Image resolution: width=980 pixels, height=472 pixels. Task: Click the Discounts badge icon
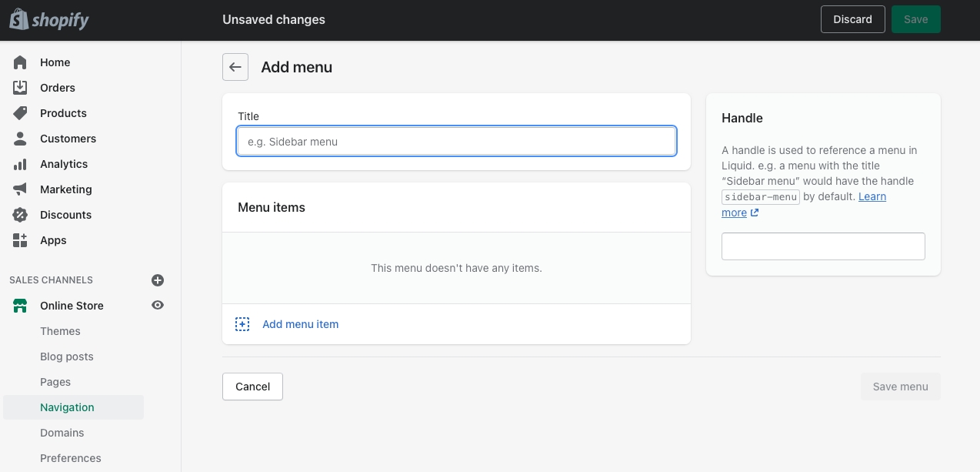coord(20,215)
